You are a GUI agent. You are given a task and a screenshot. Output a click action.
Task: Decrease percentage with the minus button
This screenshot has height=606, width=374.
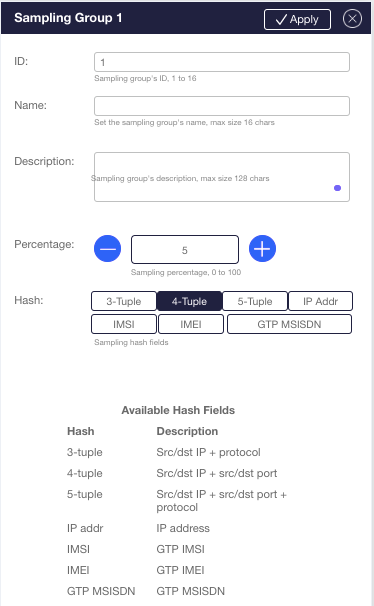[x=107, y=249]
